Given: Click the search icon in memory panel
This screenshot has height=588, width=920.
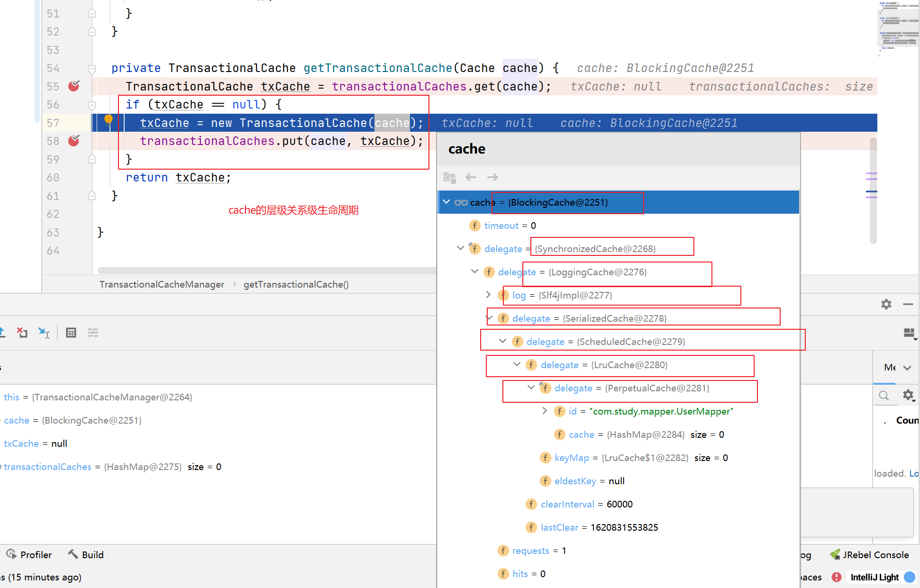Looking at the screenshot, I should coord(884,396).
